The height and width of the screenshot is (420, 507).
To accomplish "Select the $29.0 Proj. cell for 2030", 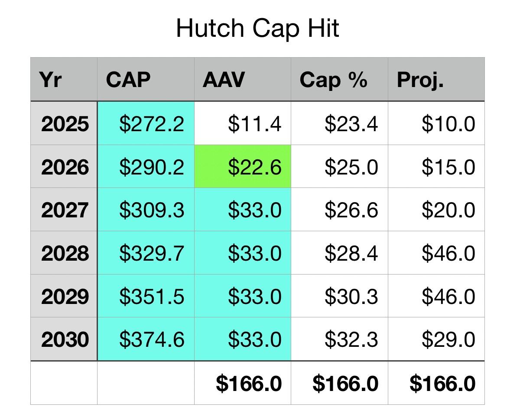I will pos(436,339).
